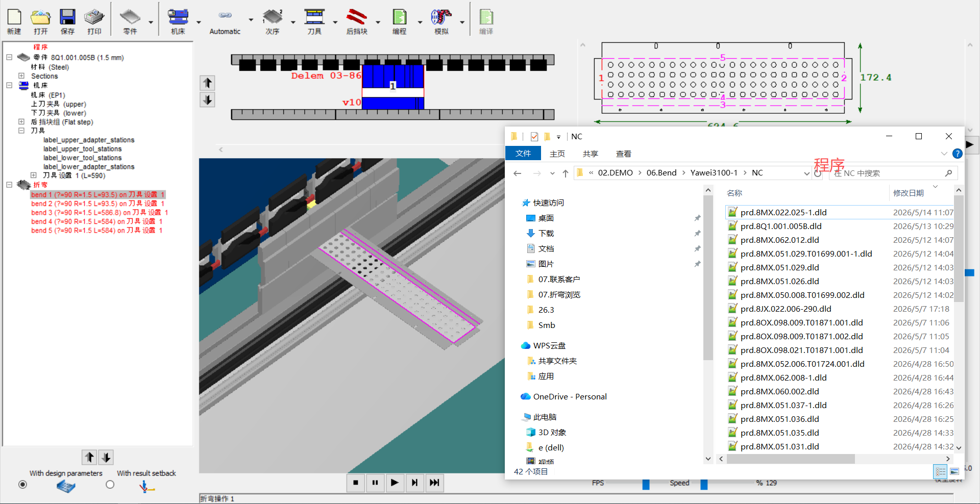Switch Explorer to large icons view
The height and width of the screenshot is (504, 980).
[954, 472]
